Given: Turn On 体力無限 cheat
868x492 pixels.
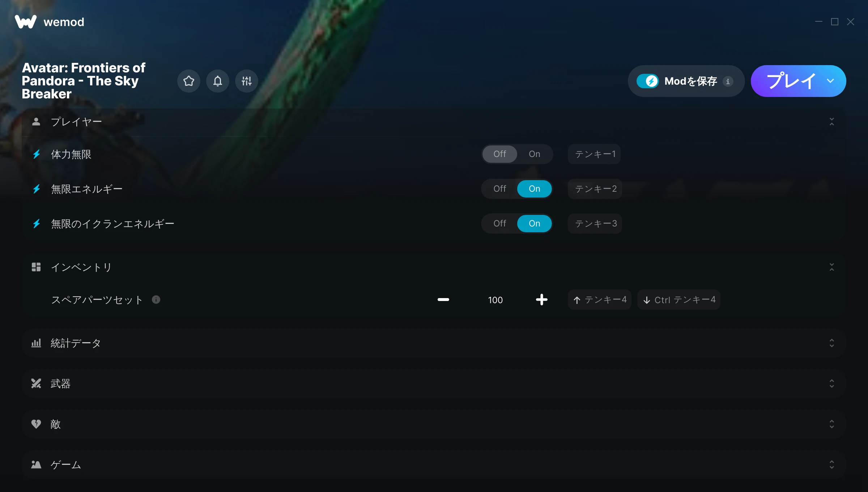Looking at the screenshot, I should point(535,154).
